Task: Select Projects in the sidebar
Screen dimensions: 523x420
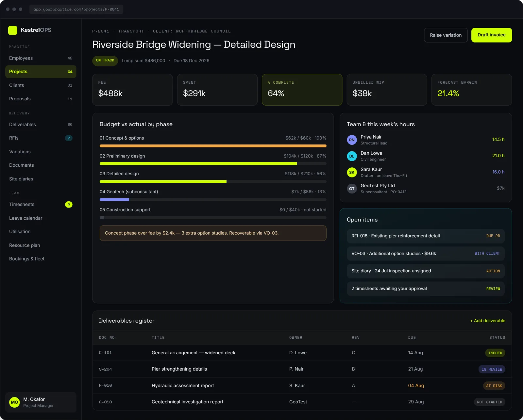Action: coord(41,72)
